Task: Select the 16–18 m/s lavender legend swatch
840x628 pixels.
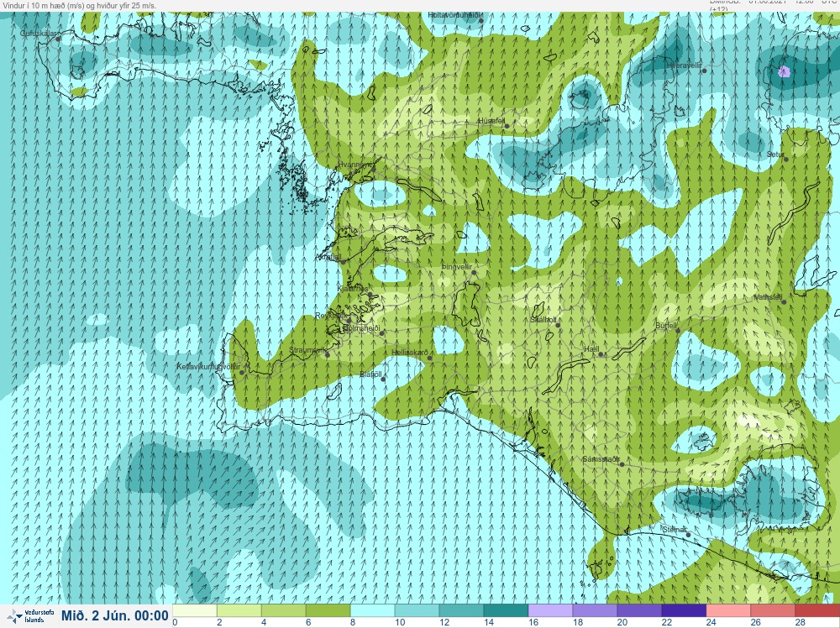Action: (550, 611)
